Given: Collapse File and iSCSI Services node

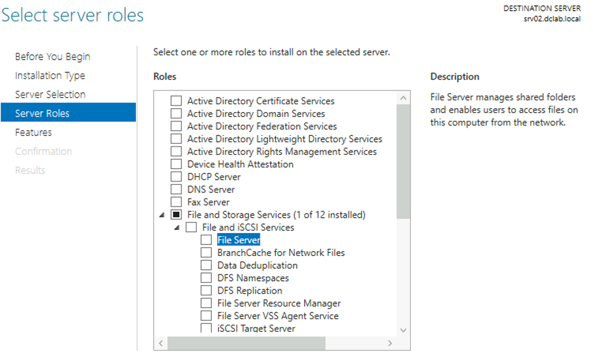Looking at the screenshot, I should tap(177, 227).
